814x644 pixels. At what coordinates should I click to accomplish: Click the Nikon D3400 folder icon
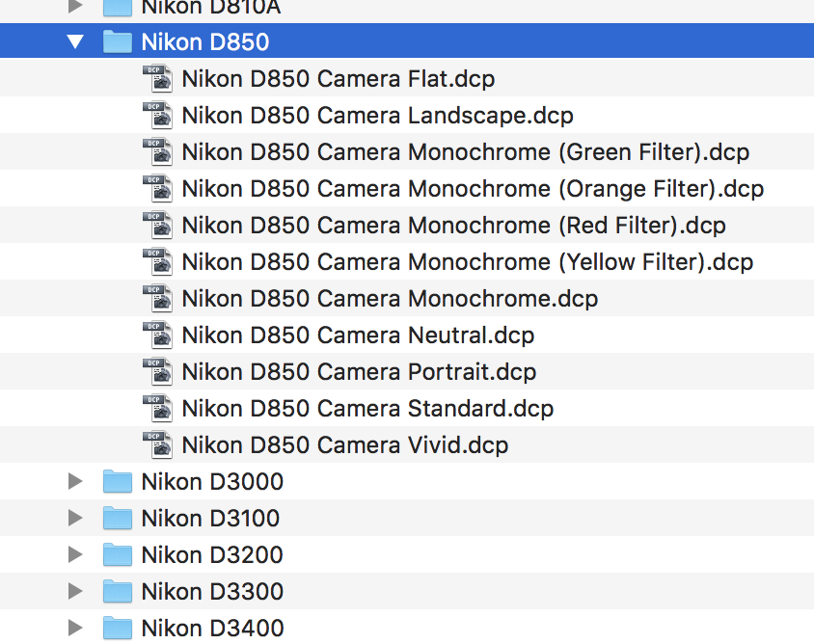(118, 628)
